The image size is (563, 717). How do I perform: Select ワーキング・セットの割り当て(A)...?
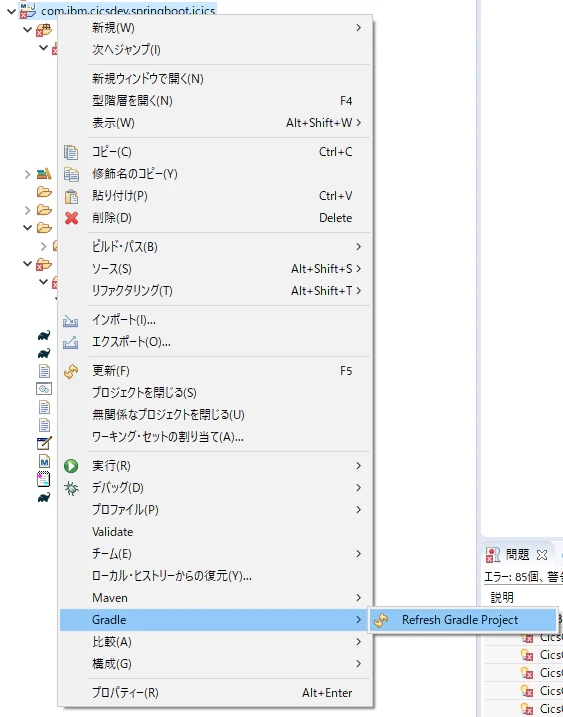tap(215, 437)
